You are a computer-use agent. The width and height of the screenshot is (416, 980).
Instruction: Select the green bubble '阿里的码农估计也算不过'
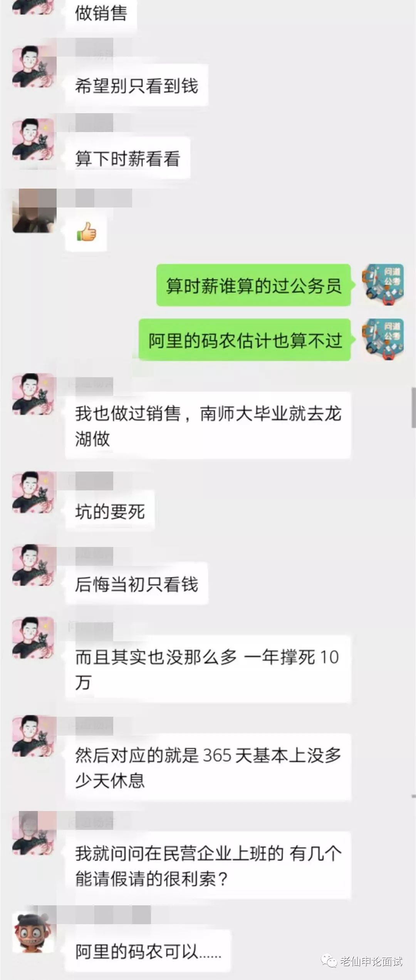pos(245,340)
